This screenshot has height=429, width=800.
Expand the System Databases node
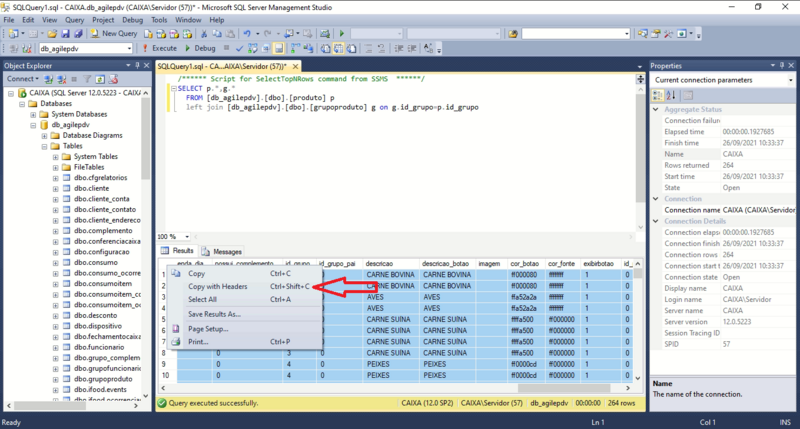point(33,114)
